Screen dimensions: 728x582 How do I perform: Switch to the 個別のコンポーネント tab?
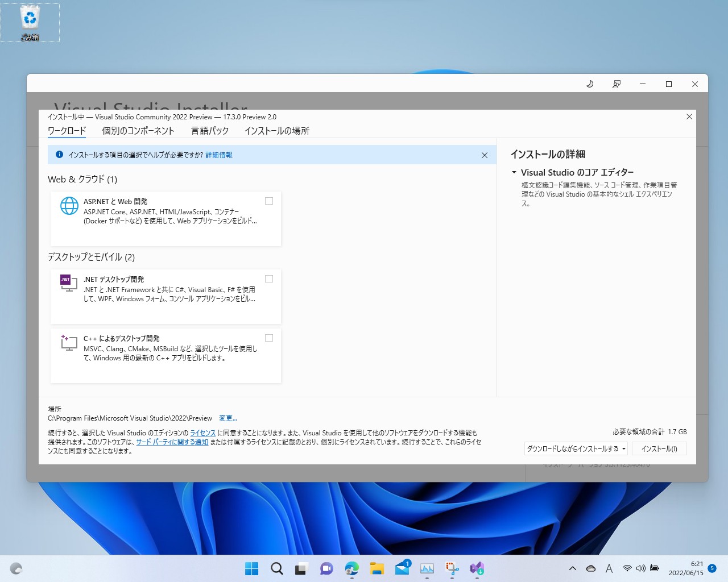(138, 130)
